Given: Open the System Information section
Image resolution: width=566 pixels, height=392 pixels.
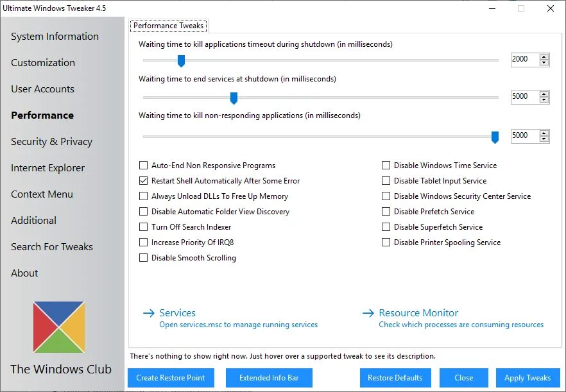Looking at the screenshot, I should [55, 37].
